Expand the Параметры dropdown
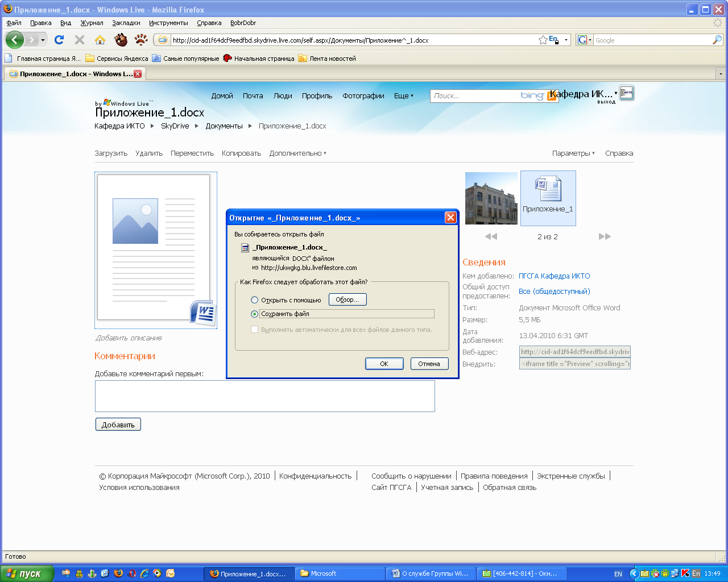This screenshot has height=582, width=728. [573, 153]
